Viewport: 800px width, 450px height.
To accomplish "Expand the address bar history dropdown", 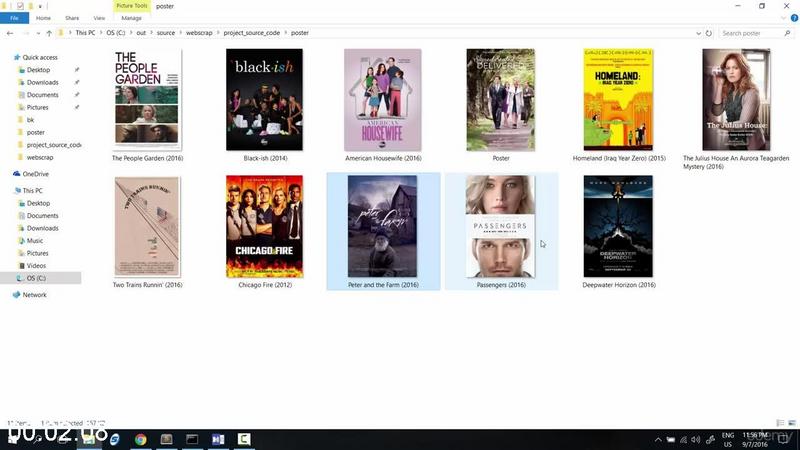I will tap(698, 33).
